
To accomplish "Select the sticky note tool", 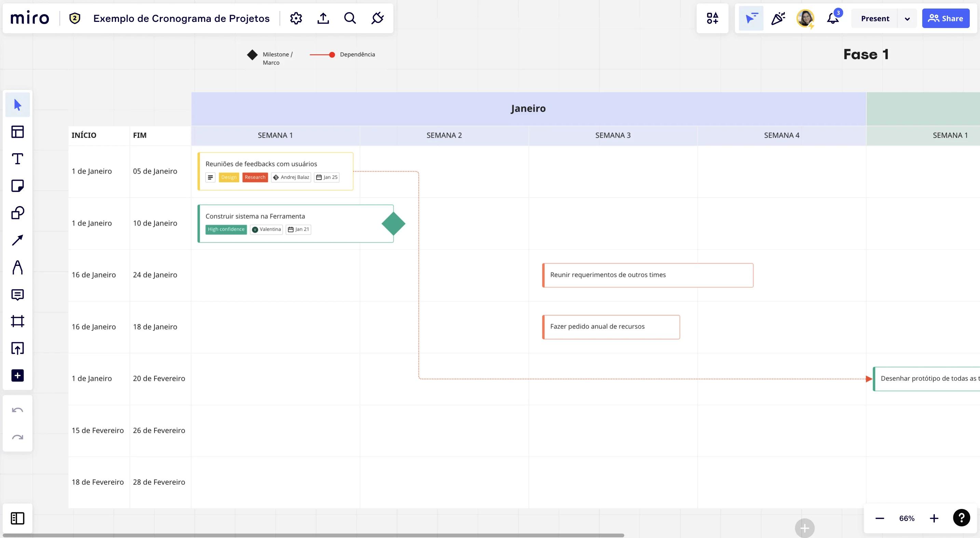I will pos(17,186).
